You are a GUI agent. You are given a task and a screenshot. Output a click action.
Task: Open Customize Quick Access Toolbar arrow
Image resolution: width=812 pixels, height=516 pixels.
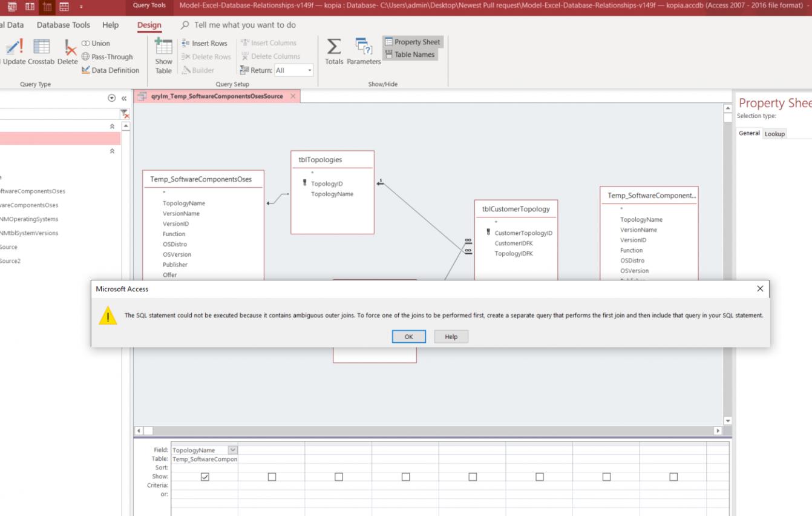tap(80, 6)
